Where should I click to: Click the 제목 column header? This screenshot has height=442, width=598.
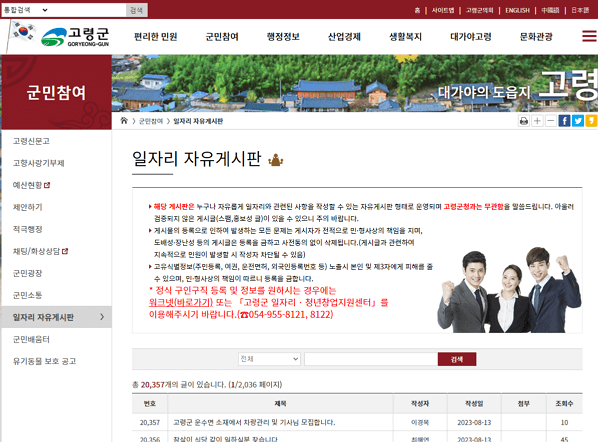(280, 403)
